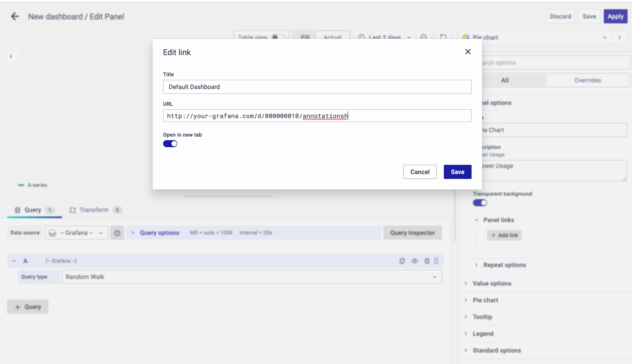632x364 pixels.
Task: Toggle the Transparent background switch
Action: pos(480,203)
